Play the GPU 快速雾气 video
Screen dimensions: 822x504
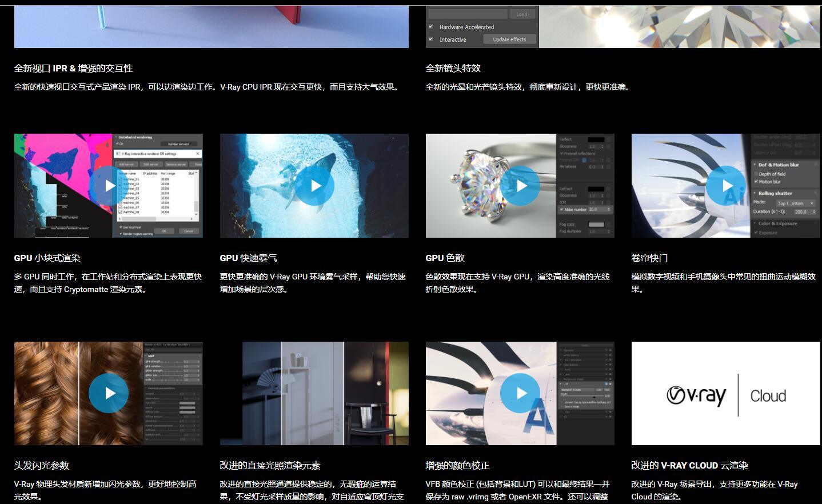pos(314,186)
